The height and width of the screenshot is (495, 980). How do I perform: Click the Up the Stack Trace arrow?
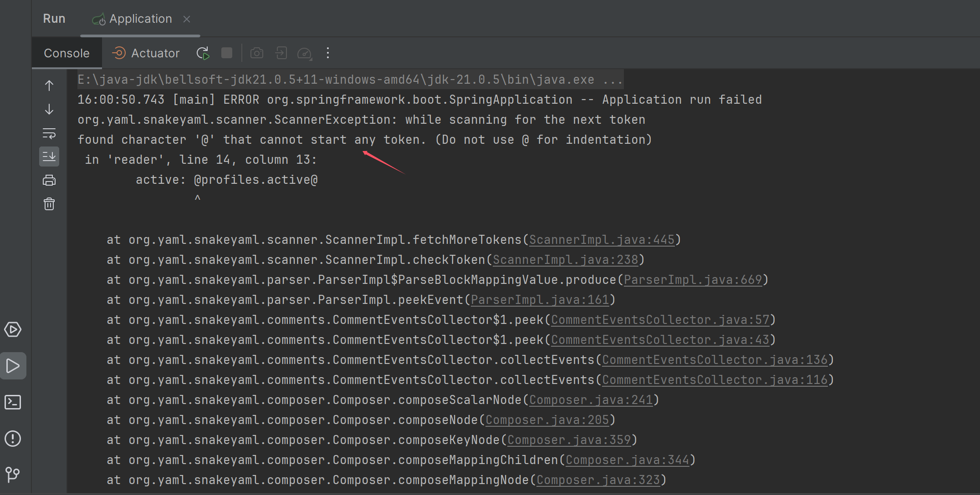pyautogui.click(x=49, y=85)
